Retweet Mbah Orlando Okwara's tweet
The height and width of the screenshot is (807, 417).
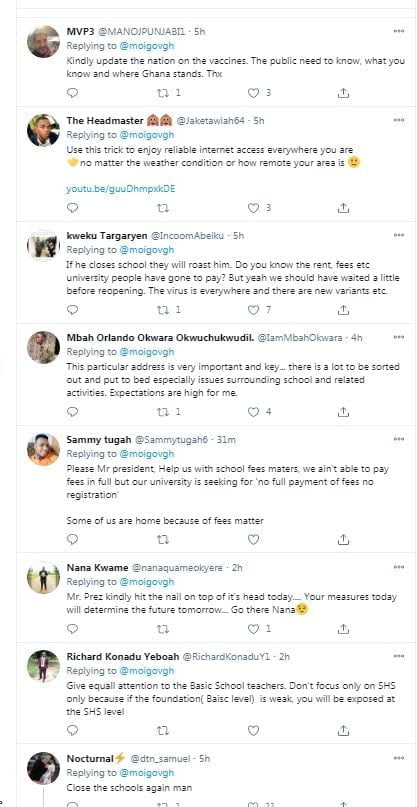coord(163,412)
